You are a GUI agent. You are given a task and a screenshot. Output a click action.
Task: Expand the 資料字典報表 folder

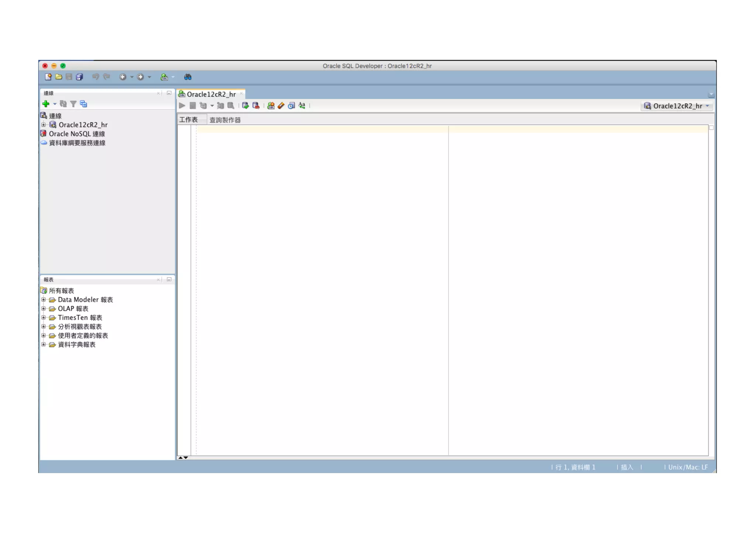click(x=44, y=344)
